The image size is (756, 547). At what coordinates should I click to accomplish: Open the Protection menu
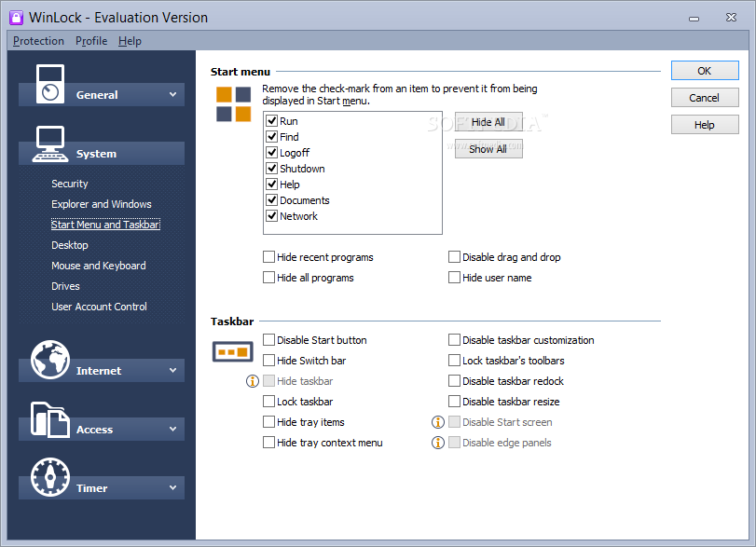tap(38, 41)
